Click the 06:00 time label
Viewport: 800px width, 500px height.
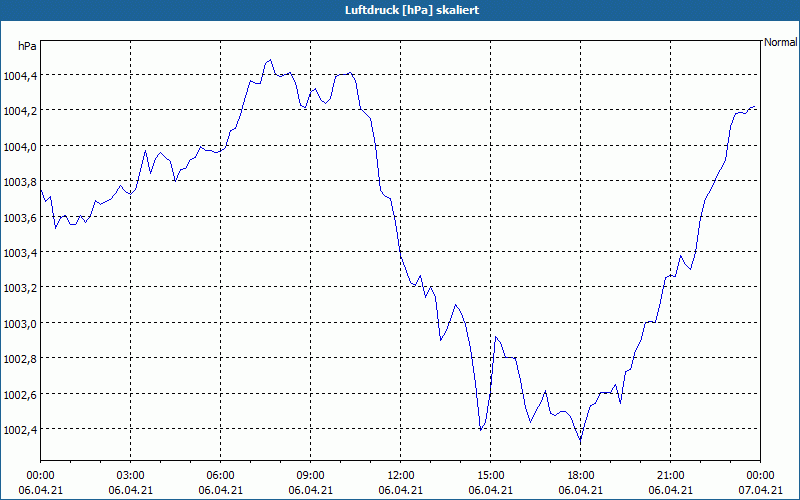point(220,476)
